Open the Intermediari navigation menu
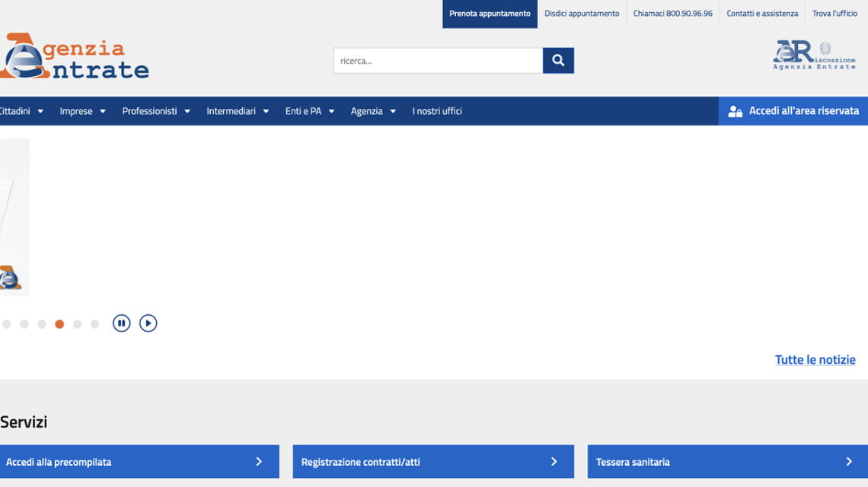Image resolution: width=868 pixels, height=487 pixels. point(238,111)
